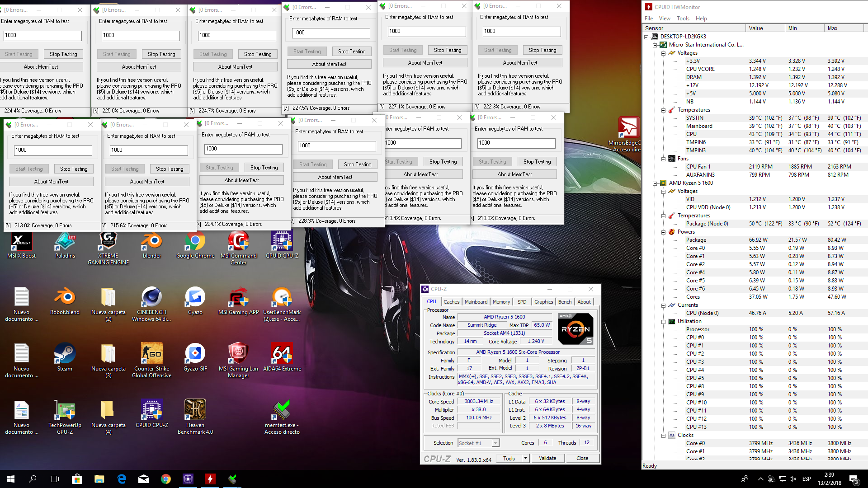This screenshot has width=868, height=488.
Task: Open Gyazo GIF desktop icon
Action: (x=195, y=358)
